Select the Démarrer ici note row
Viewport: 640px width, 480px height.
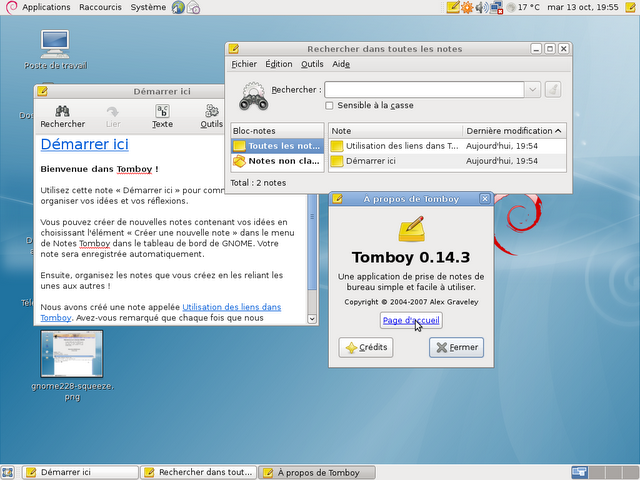[447, 161]
